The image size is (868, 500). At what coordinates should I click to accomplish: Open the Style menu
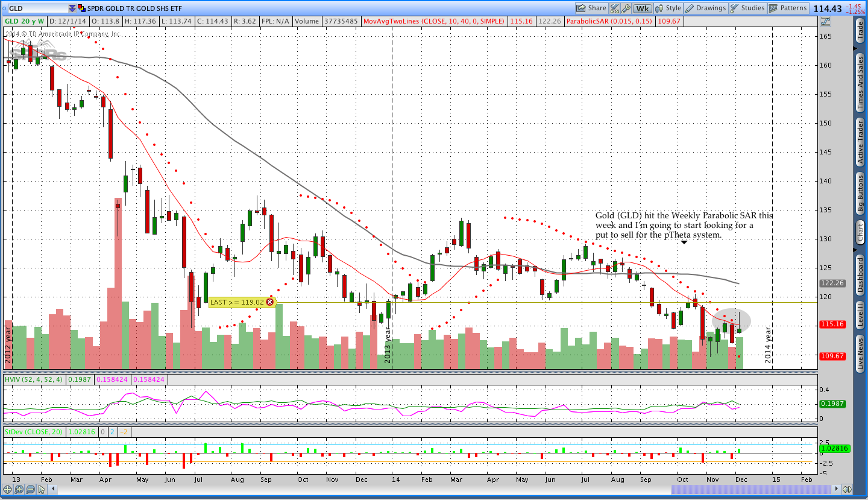point(668,8)
